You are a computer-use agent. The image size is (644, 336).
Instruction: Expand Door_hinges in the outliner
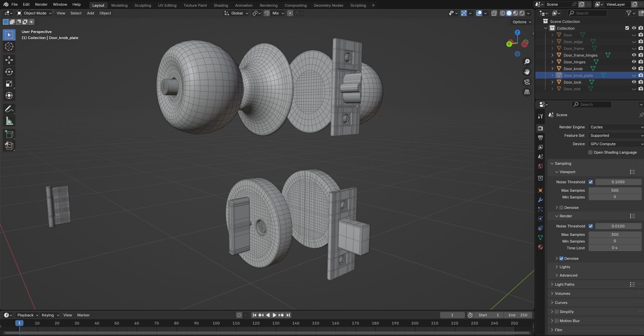pos(552,62)
